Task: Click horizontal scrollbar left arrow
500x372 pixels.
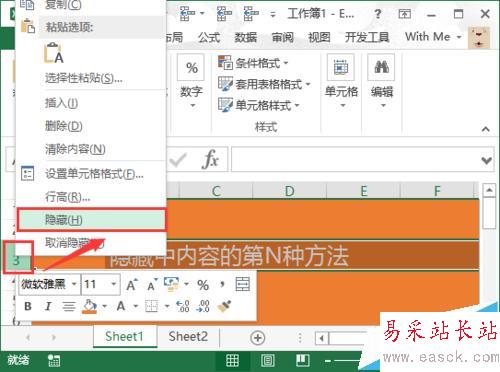Action: (x=322, y=338)
